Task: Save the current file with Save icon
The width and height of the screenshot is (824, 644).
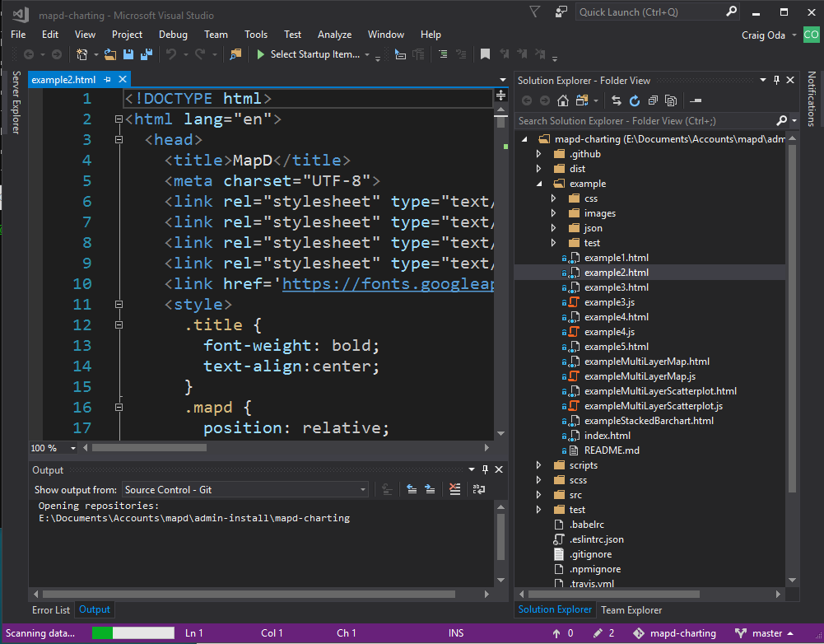Action: click(128, 54)
